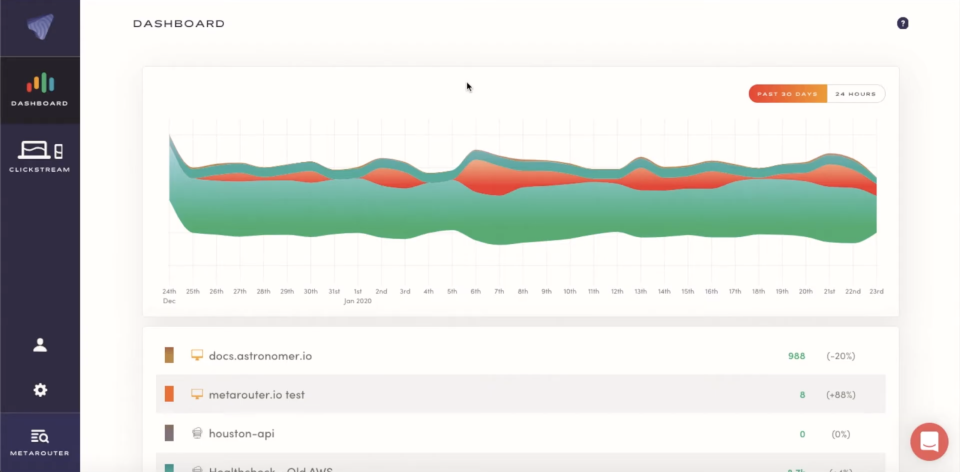
Task: Click the brown swatch for docs.astronomer.io
Action: [170, 356]
